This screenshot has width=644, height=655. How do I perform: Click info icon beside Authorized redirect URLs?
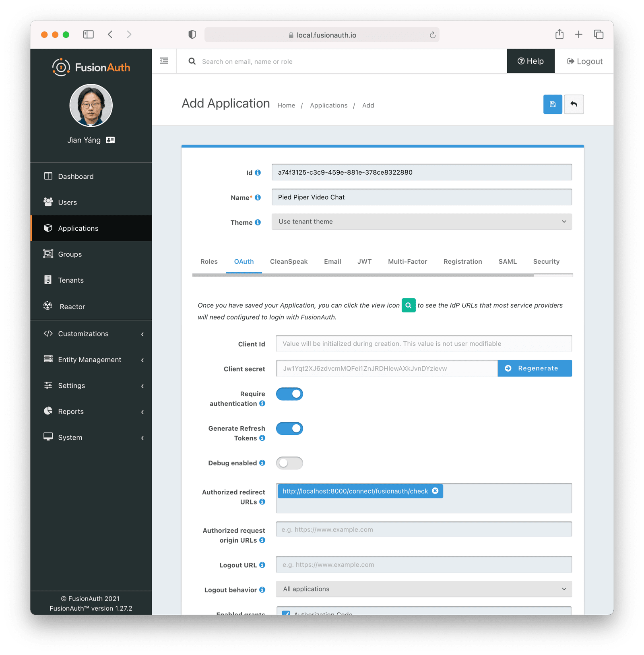(262, 502)
